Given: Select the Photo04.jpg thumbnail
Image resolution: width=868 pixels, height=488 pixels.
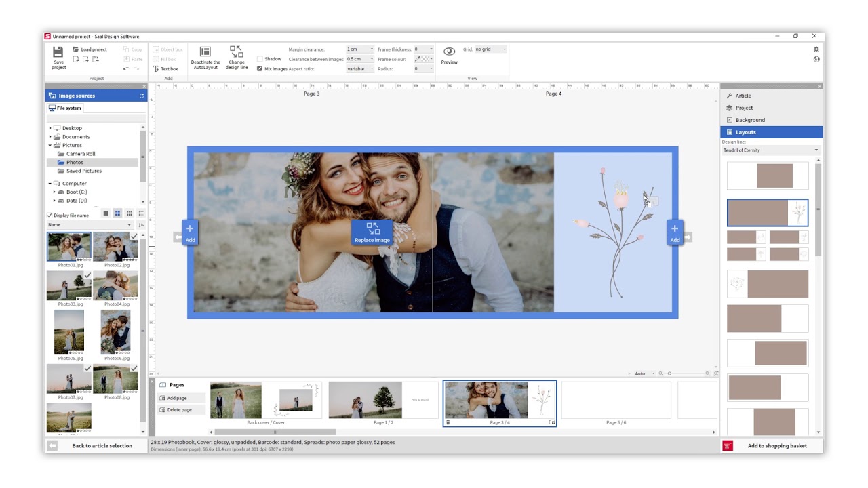Looking at the screenshot, I should (x=115, y=285).
